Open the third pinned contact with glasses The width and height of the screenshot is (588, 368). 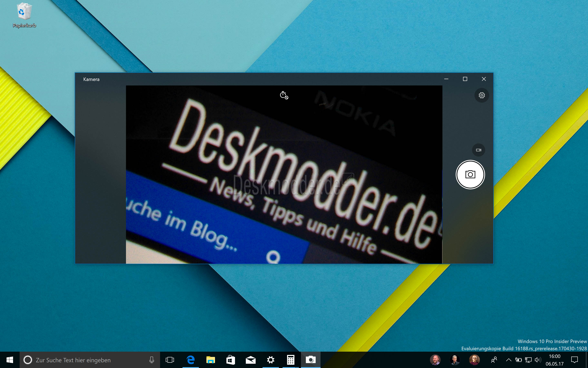tap(474, 360)
